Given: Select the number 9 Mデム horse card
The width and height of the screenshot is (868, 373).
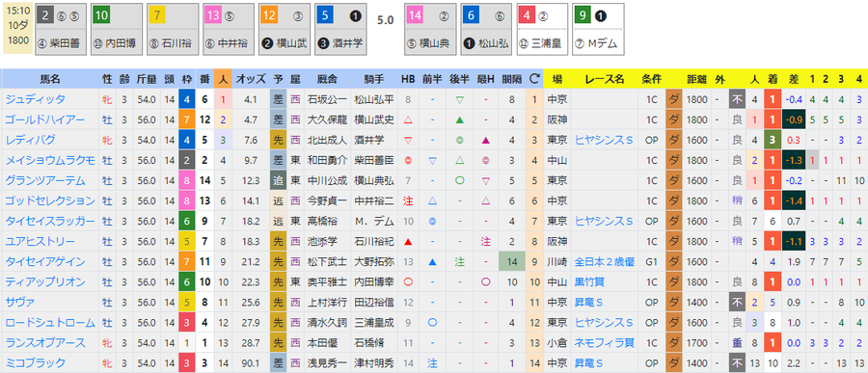Looking at the screenshot, I should (598, 29).
